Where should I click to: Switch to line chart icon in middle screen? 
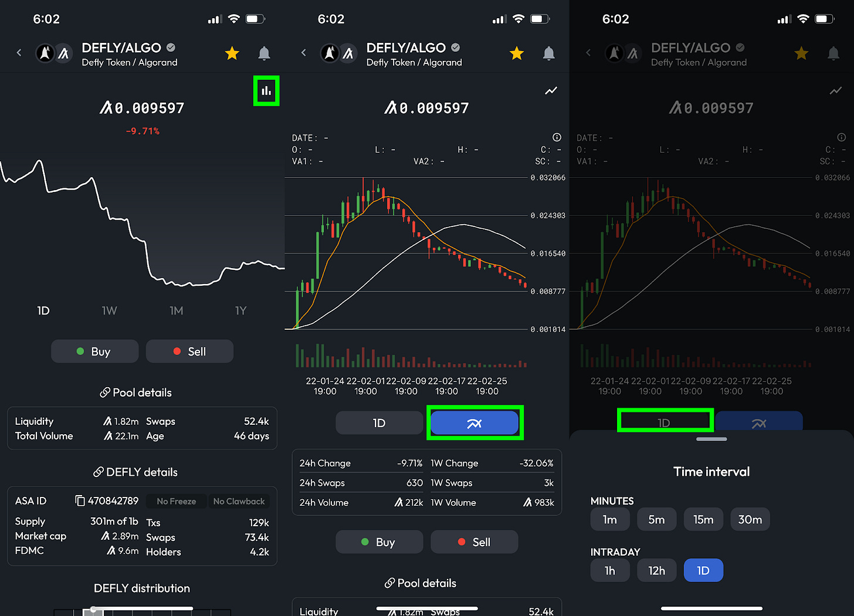[551, 90]
